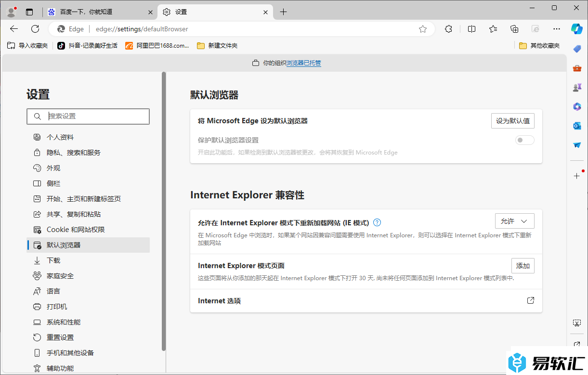The image size is (588, 375).
Task: Add this page to favorites star
Action: point(423,29)
